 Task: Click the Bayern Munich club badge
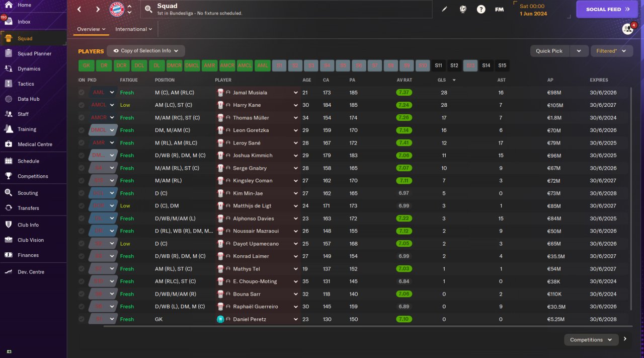[x=117, y=9]
